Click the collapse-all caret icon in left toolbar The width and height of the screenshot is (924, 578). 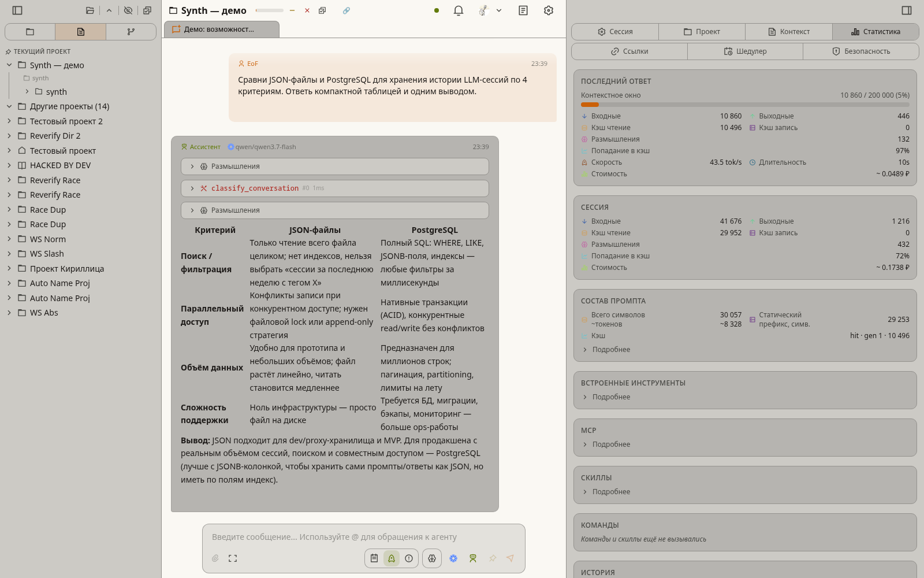pyautogui.click(x=109, y=10)
